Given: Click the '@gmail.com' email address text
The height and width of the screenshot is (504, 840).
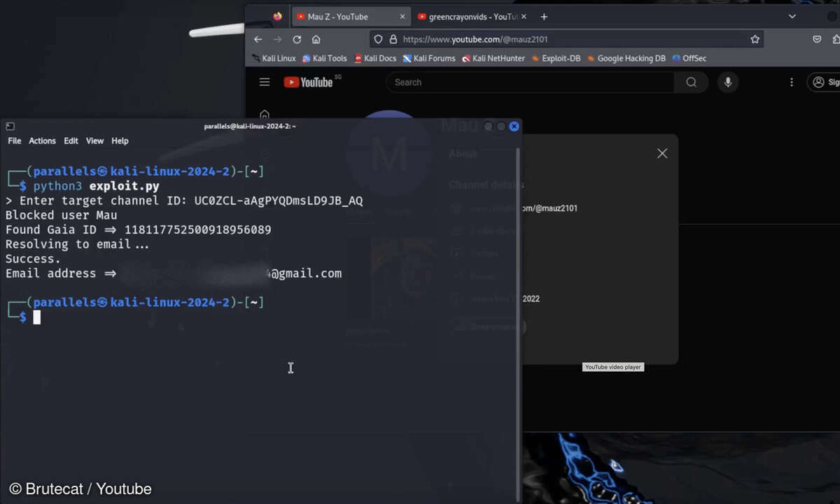Looking at the screenshot, I should (307, 274).
